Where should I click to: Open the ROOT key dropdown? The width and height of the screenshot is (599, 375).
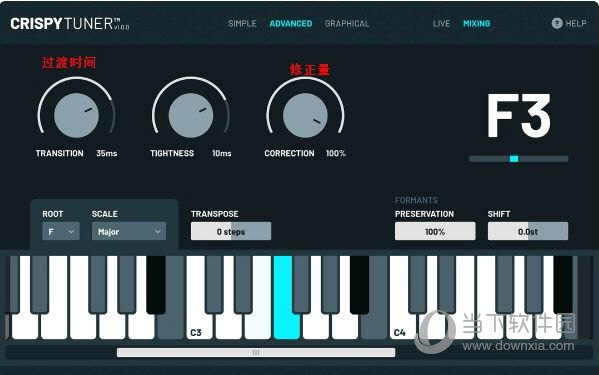pos(61,231)
